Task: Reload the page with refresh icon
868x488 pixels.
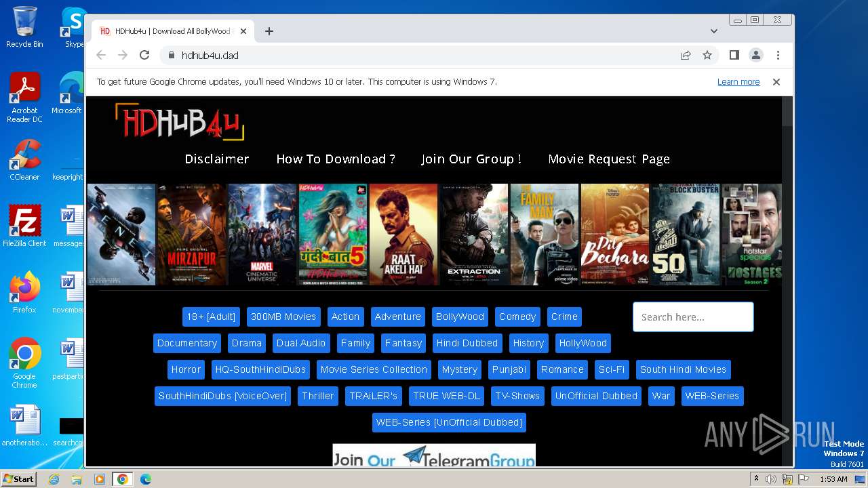Action: [x=144, y=55]
